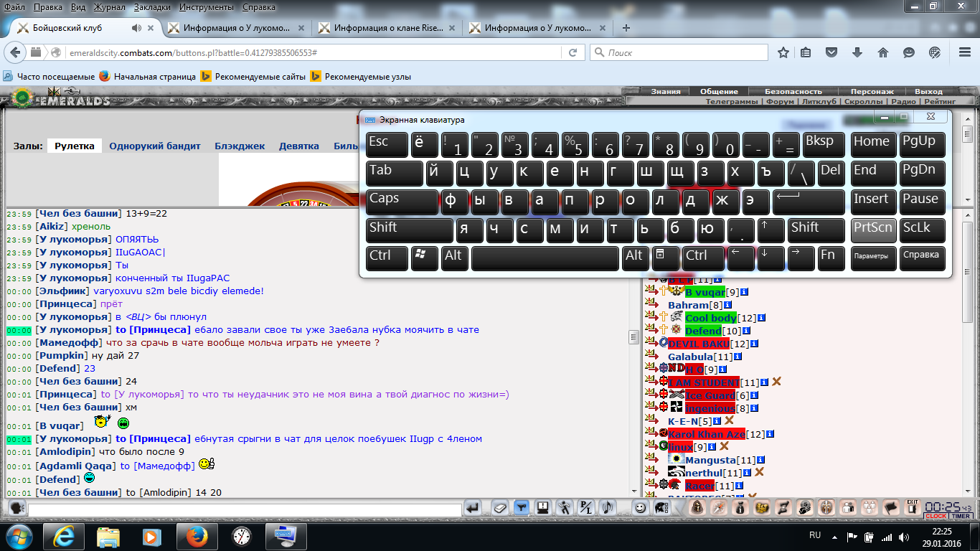Click the running figure icon
Image resolution: width=980 pixels, height=551 pixels.
tap(564, 508)
